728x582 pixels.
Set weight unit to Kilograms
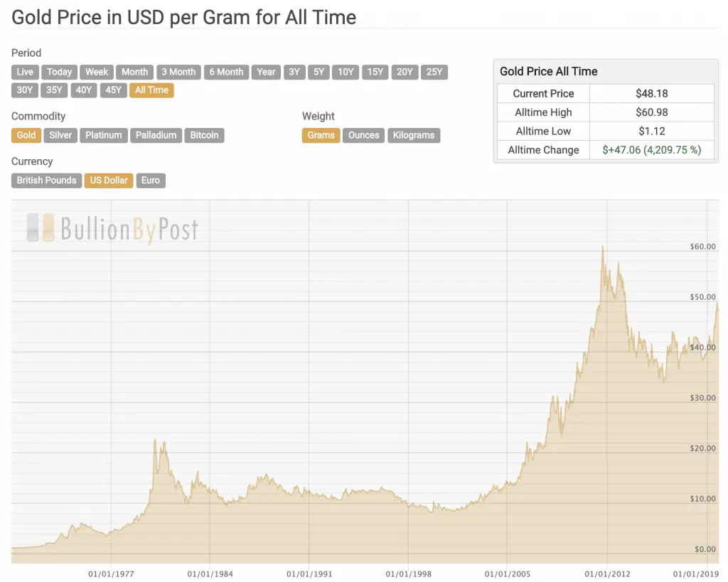[x=414, y=135]
